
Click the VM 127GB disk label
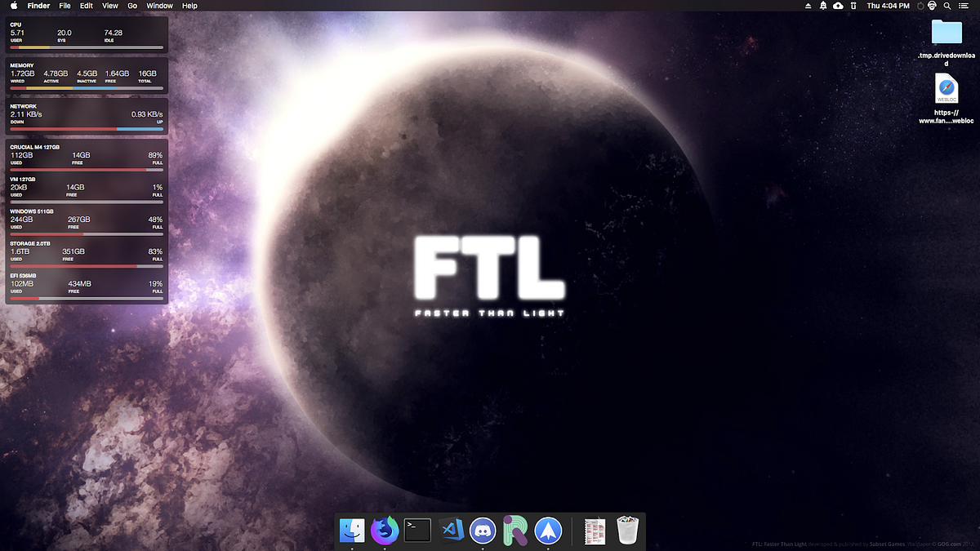click(23, 180)
